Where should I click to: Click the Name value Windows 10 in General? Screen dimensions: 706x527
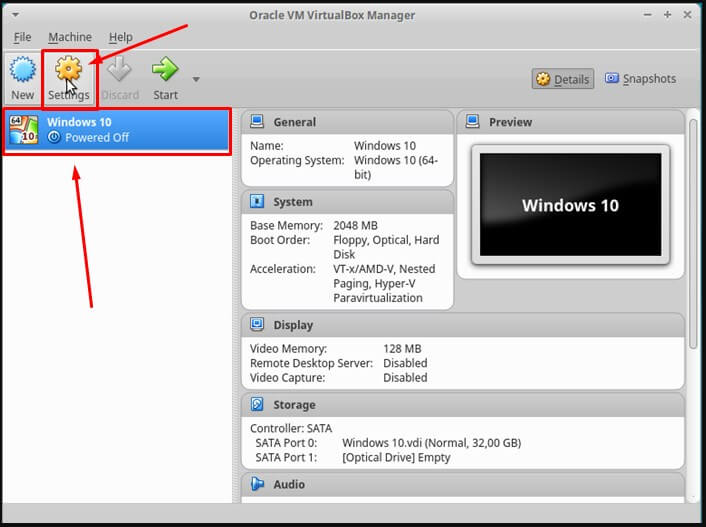click(x=385, y=145)
